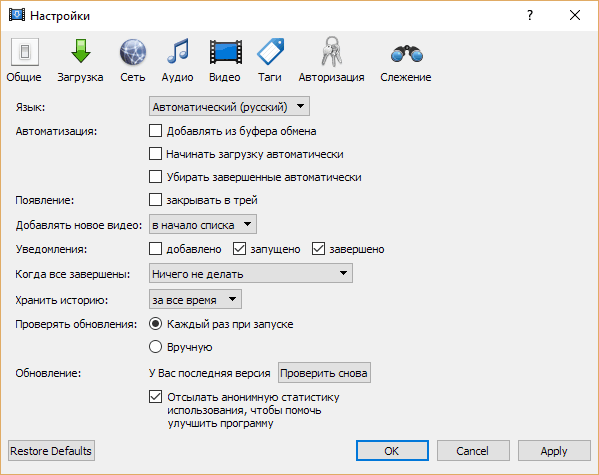Toggle закрывать в трей checkbox
This screenshot has width=599, height=475.
click(155, 200)
